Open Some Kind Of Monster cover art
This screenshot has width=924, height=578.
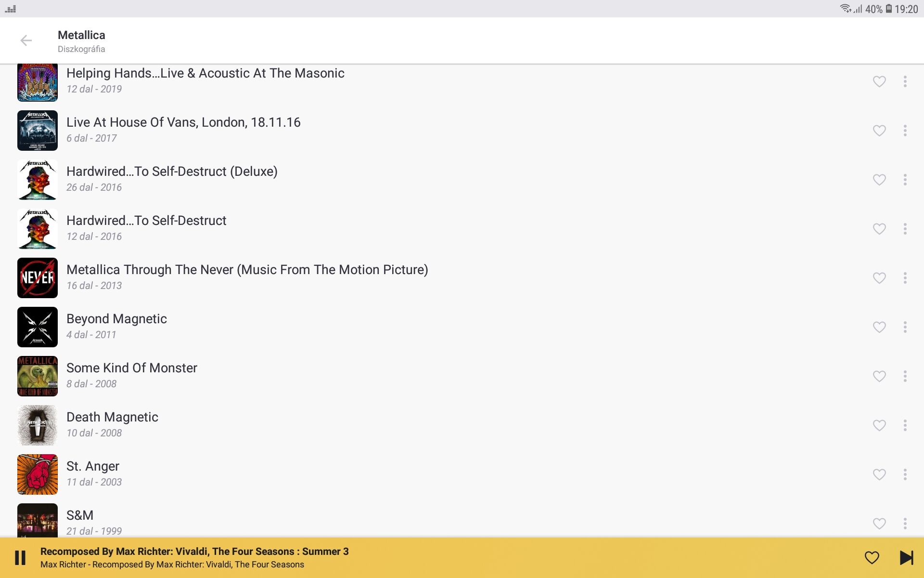click(x=38, y=376)
